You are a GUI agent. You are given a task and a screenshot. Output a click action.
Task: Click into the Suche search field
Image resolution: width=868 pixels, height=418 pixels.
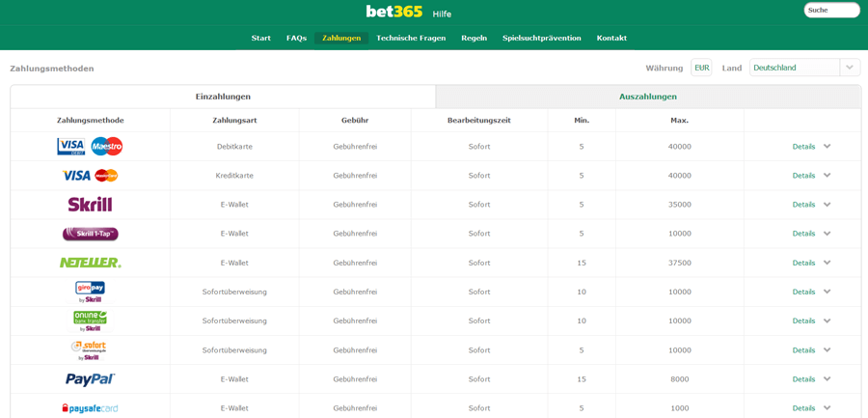click(831, 10)
